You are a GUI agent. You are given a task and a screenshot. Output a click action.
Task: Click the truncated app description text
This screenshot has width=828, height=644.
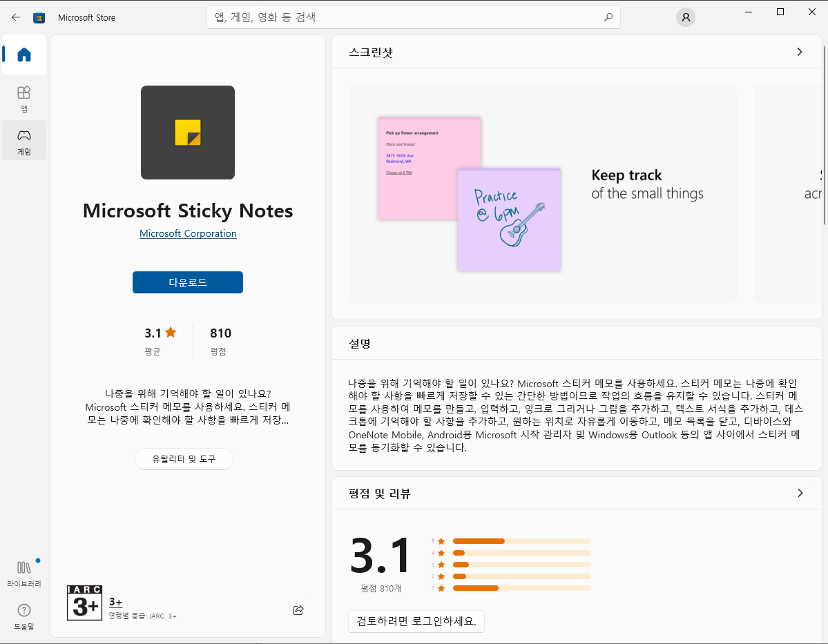tap(187, 407)
